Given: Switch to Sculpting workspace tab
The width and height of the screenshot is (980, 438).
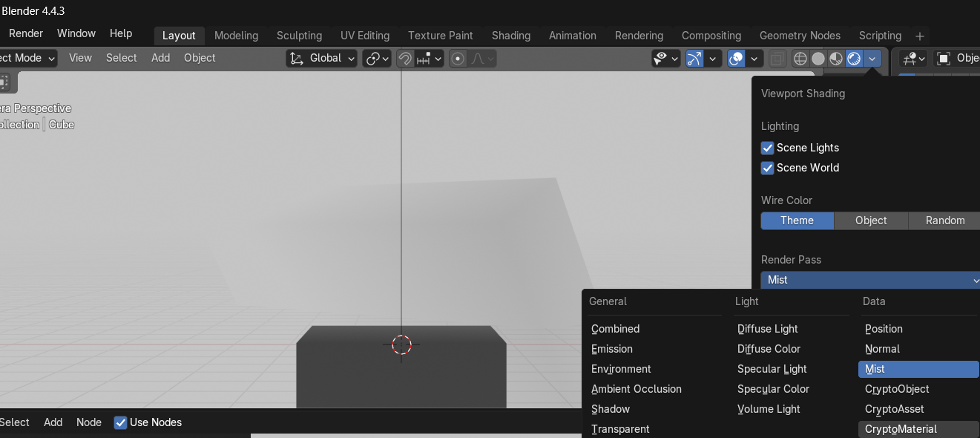Looking at the screenshot, I should tap(299, 36).
